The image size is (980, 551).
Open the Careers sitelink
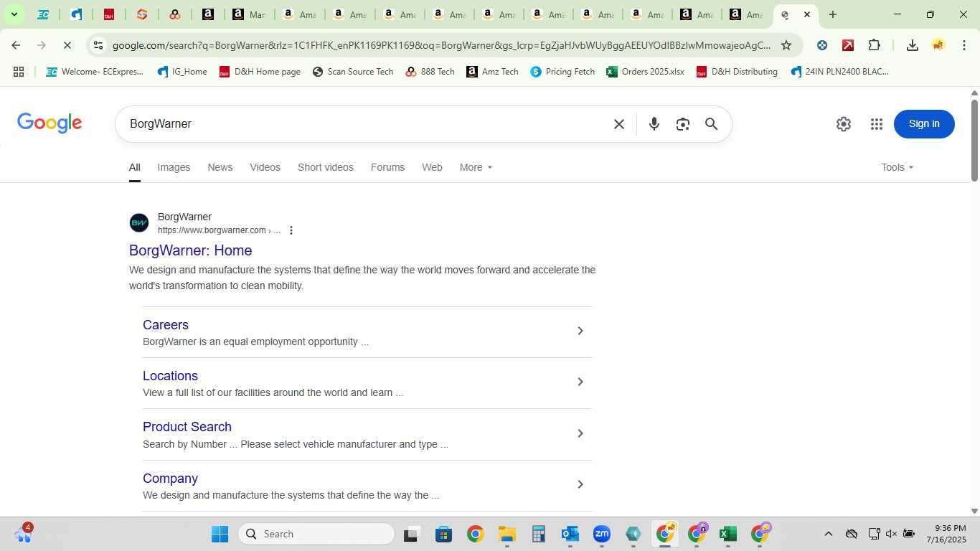[166, 325]
